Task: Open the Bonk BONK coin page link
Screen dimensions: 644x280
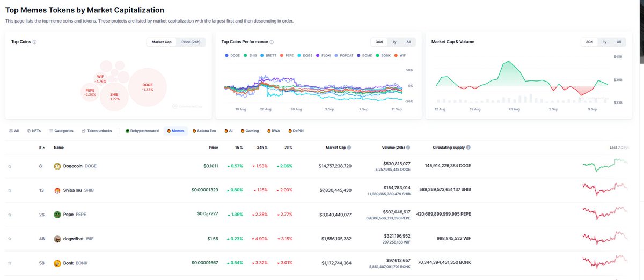Action: pos(71,263)
